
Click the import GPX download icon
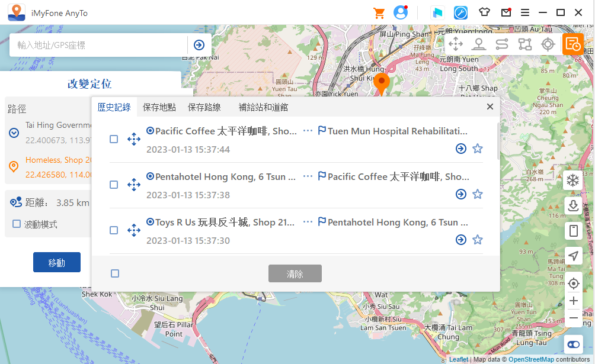(x=573, y=205)
